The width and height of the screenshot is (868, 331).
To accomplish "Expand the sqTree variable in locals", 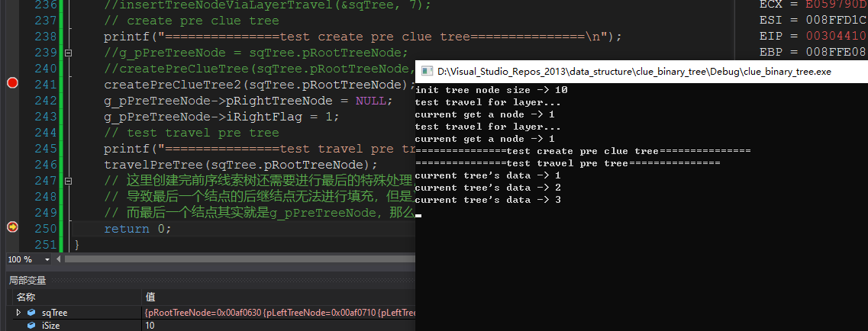I will pyautogui.click(x=18, y=313).
